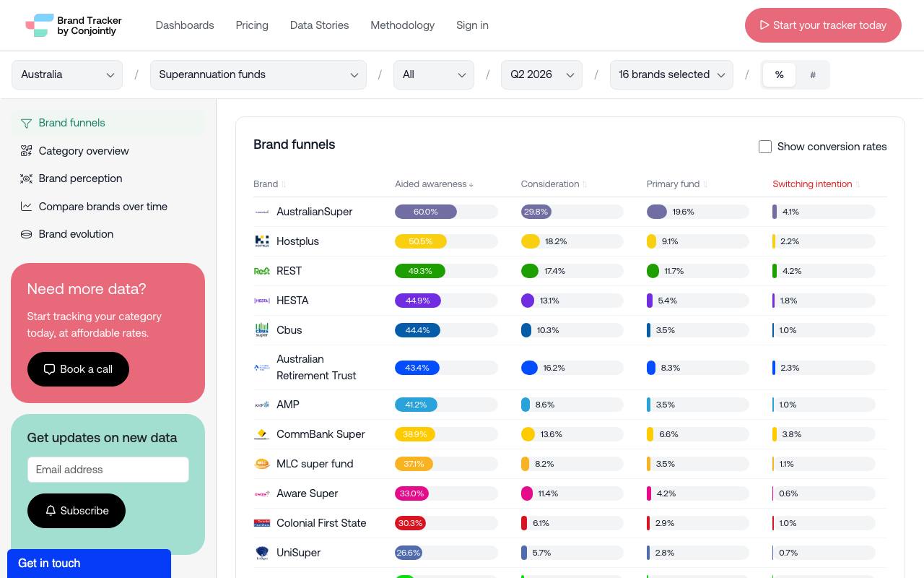Click Colonial First State 30.3% bar
This screenshot has width=924, height=578.
[x=410, y=523]
